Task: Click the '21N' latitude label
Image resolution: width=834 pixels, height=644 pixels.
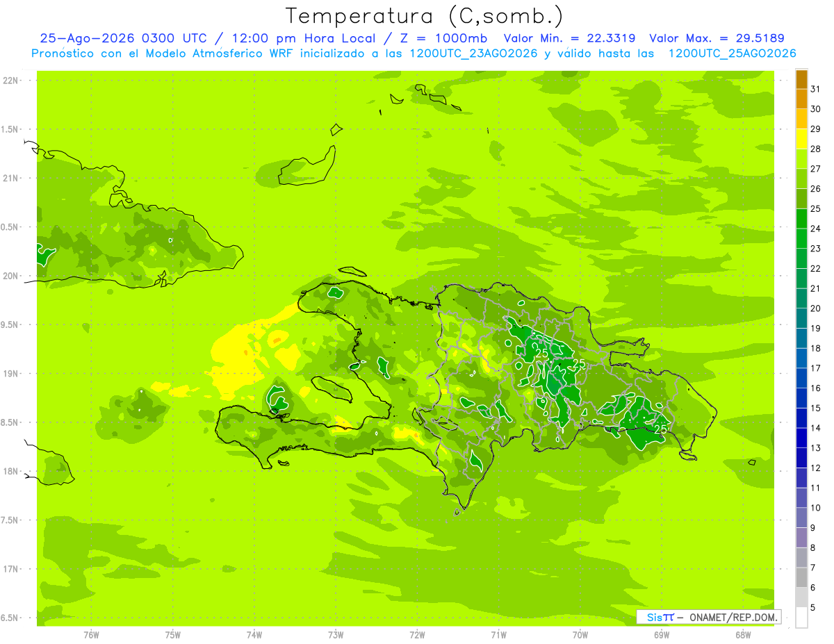Action: coord(12,179)
